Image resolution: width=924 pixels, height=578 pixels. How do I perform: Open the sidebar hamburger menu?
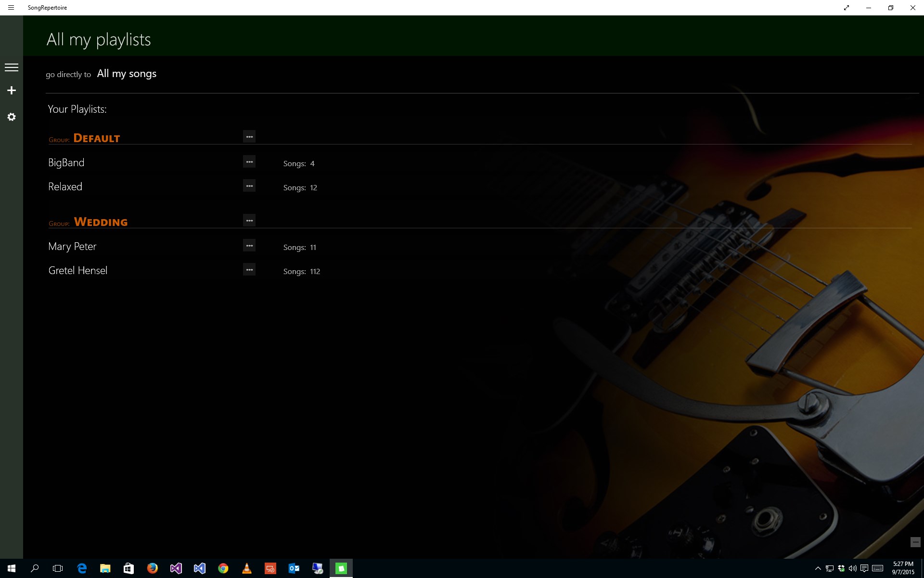click(12, 67)
